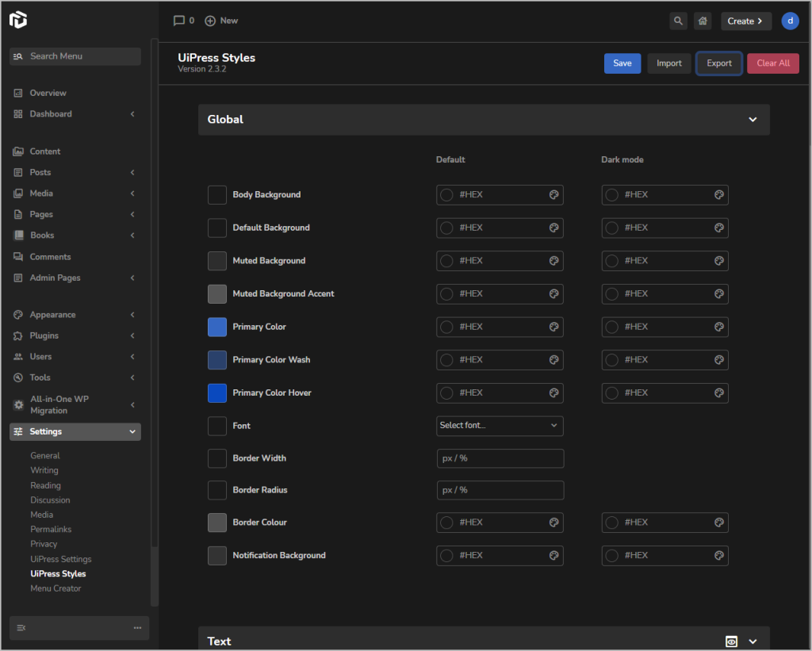Click color circle in Default Background dark mode field
The image size is (812, 651).
611,228
